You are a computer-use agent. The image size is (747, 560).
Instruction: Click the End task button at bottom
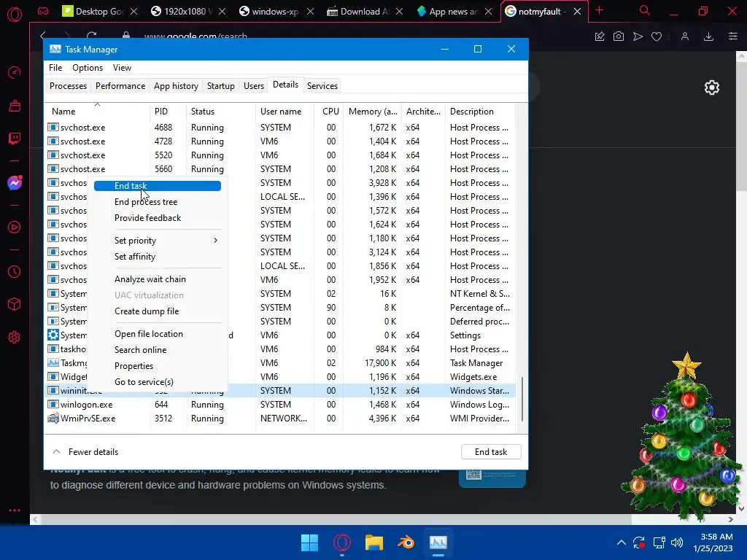(491, 452)
